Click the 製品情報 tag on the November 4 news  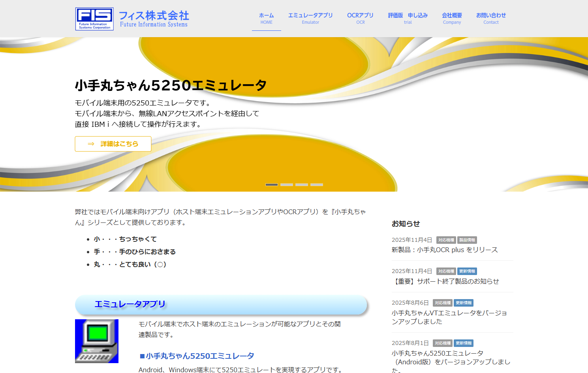click(466, 240)
